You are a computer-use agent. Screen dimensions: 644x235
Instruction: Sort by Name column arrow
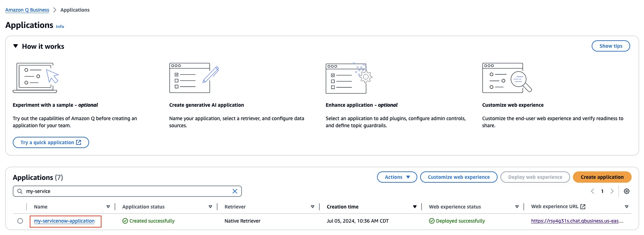pos(108,207)
